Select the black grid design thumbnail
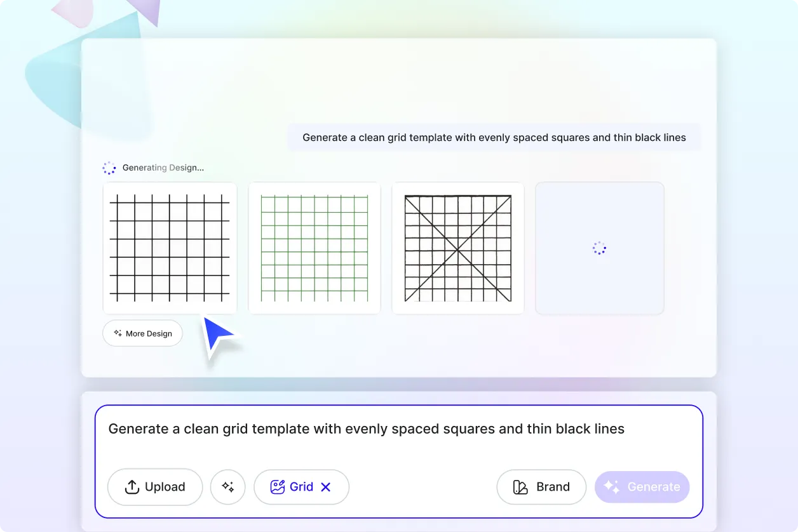This screenshot has width=798, height=532. tap(170, 248)
